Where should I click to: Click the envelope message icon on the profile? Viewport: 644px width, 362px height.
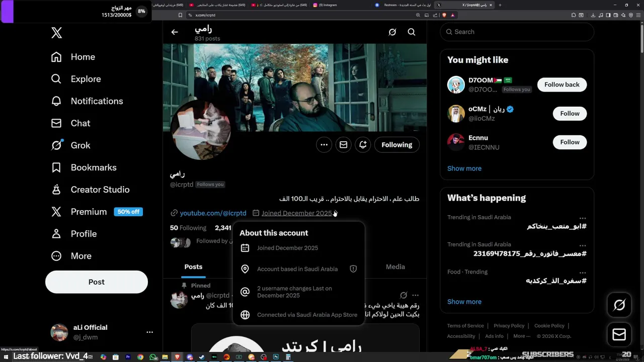[x=344, y=145]
